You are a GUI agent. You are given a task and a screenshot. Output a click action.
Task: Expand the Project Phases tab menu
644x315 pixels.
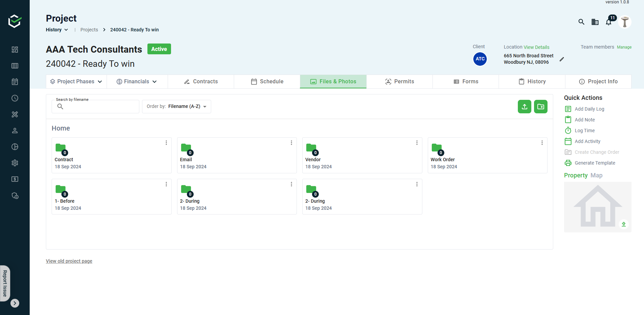(x=76, y=82)
